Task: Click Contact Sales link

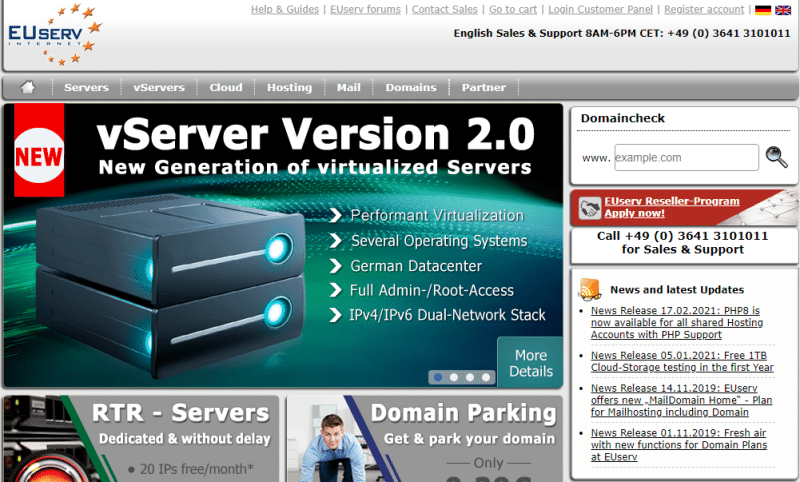Action: tap(444, 9)
